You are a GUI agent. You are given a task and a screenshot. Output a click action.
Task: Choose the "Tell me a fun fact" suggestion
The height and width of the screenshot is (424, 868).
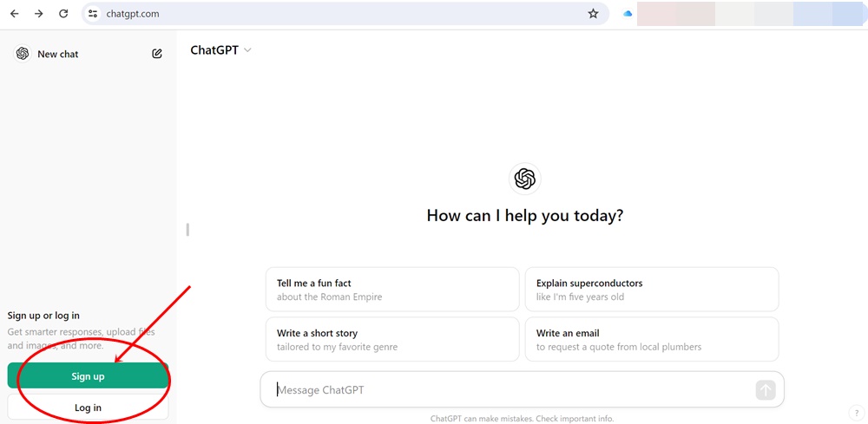pyautogui.click(x=392, y=290)
